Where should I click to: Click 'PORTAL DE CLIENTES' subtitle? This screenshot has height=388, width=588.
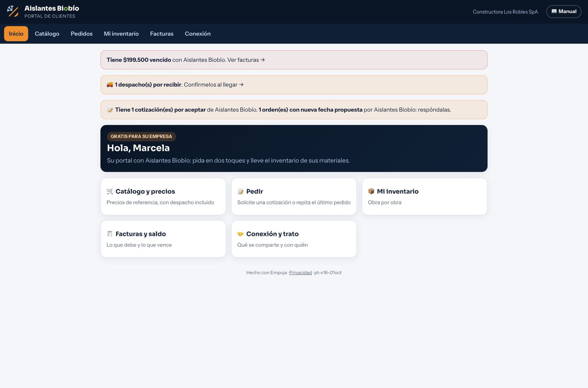pyautogui.click(x=50, y=16)
